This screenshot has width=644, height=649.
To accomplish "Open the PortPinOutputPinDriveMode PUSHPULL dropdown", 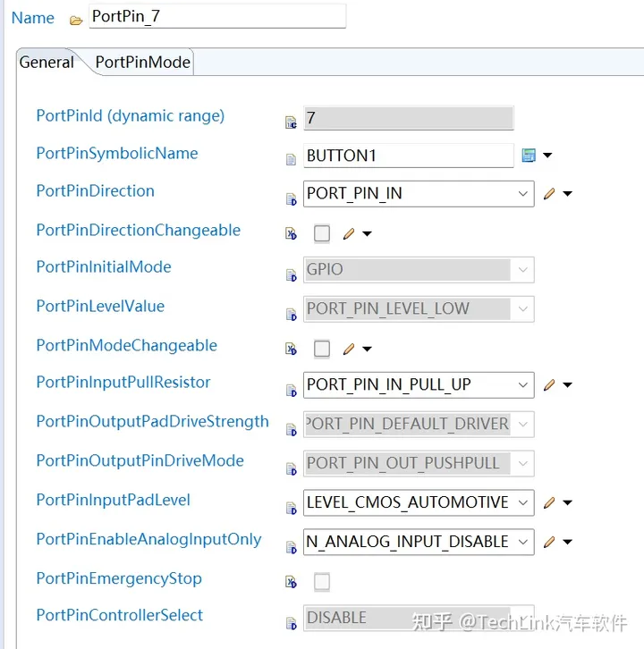I will point(419,464).
